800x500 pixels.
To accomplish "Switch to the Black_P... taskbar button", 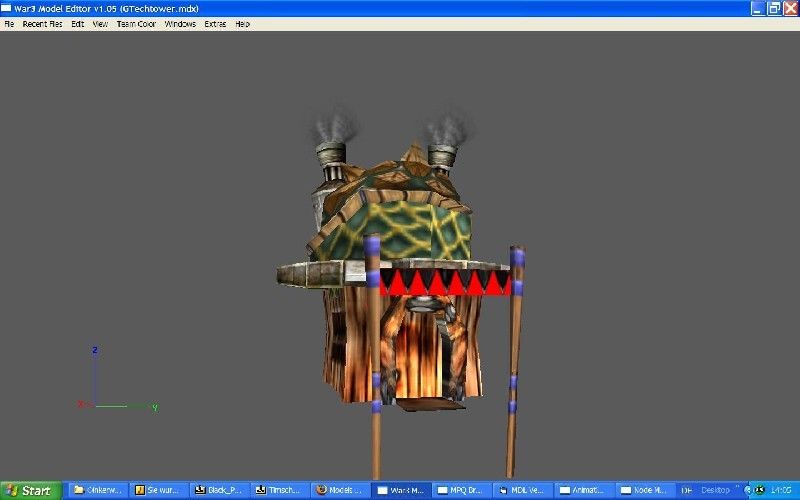I will click(219, 490).
